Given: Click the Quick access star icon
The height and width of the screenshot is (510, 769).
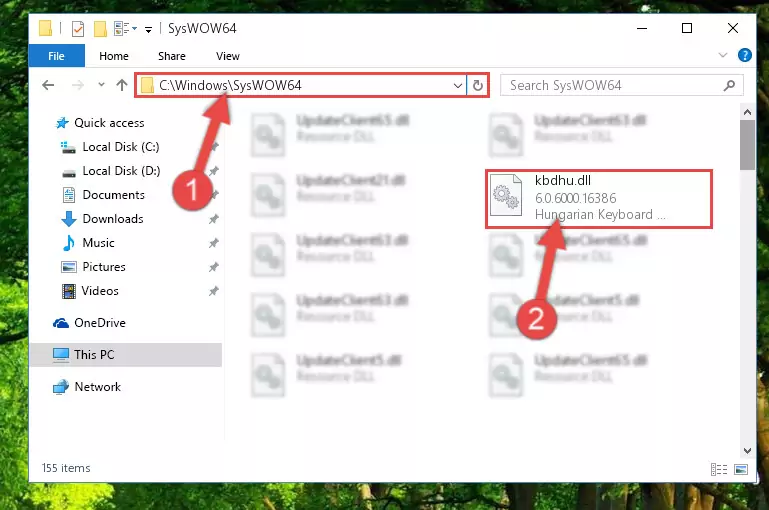Looking at the screenshot, I should pyautogui.click(x=62, y=123).
